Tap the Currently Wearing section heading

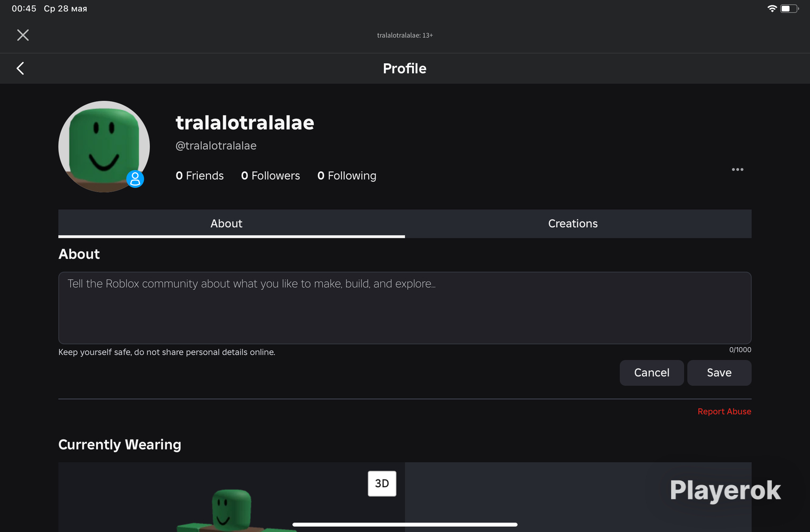120,445
